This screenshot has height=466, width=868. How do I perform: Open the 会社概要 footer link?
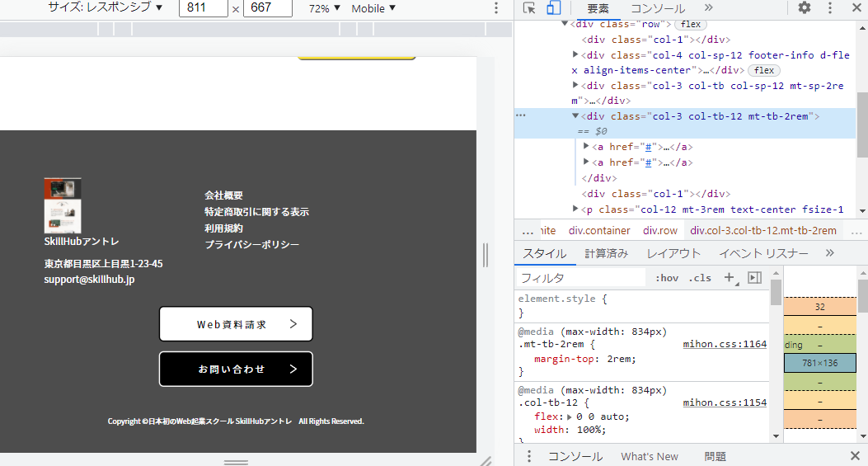pyautogui.click(x=223, y=195)
